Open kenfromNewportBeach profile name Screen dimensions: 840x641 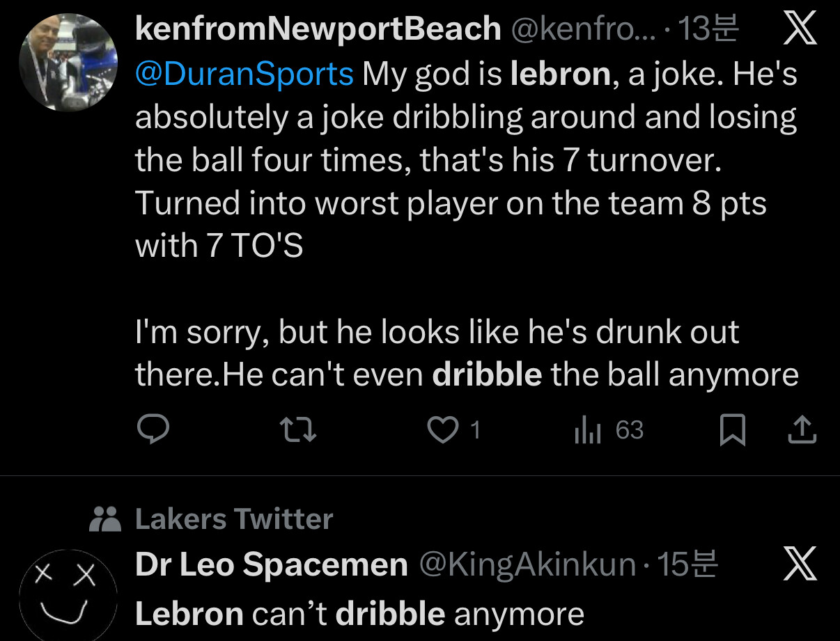click(318, 29)
